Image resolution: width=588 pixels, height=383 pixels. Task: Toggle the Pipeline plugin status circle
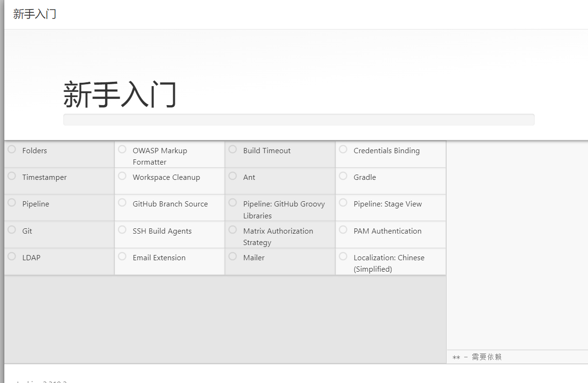tap(12, 203)
